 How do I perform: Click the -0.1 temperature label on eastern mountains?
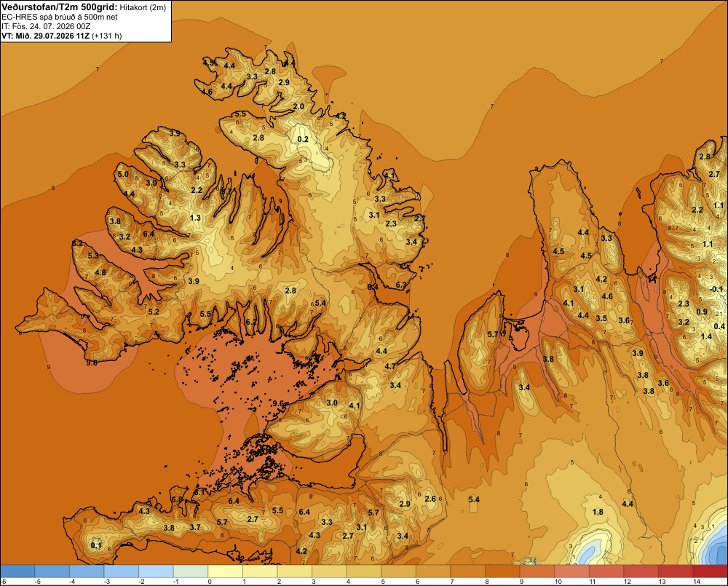717,289
